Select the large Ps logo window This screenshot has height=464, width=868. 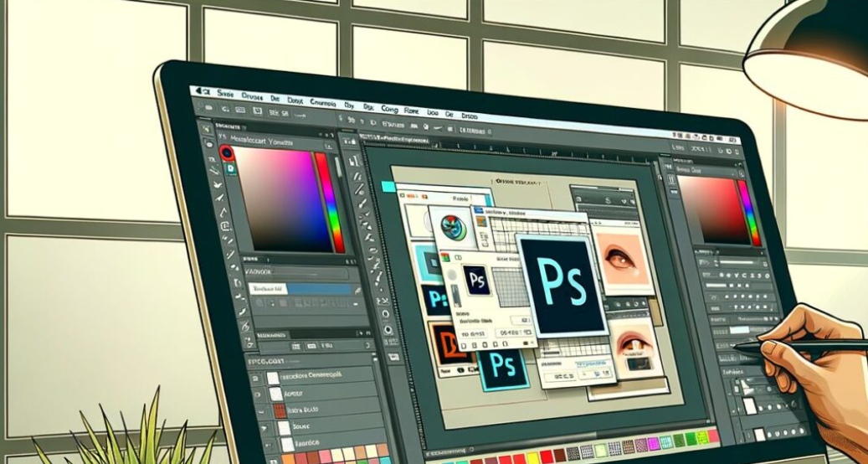[562, 285]
